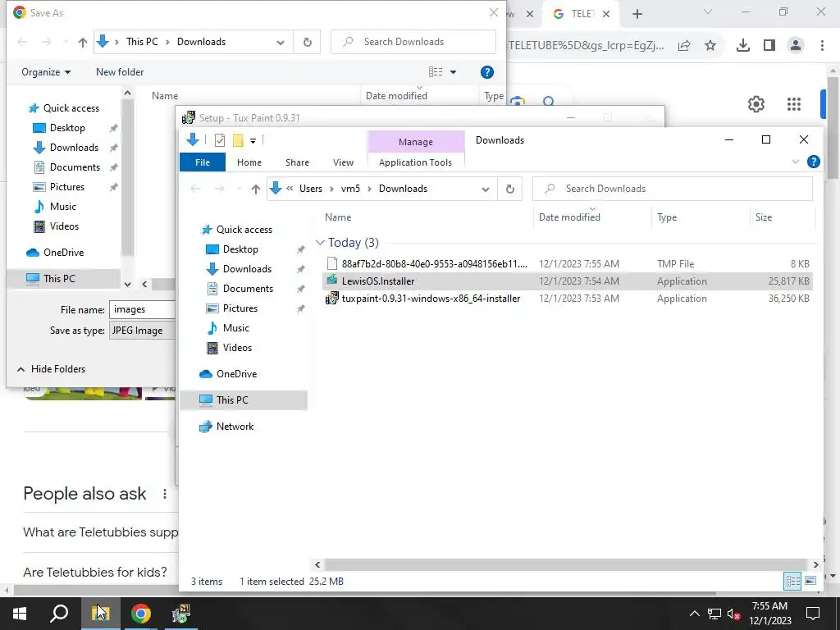The width and height of the screenshot is (840, 630).
Task: Bookmark this page with the star icon
Action: pyautogui.click(x=710, y=46)
